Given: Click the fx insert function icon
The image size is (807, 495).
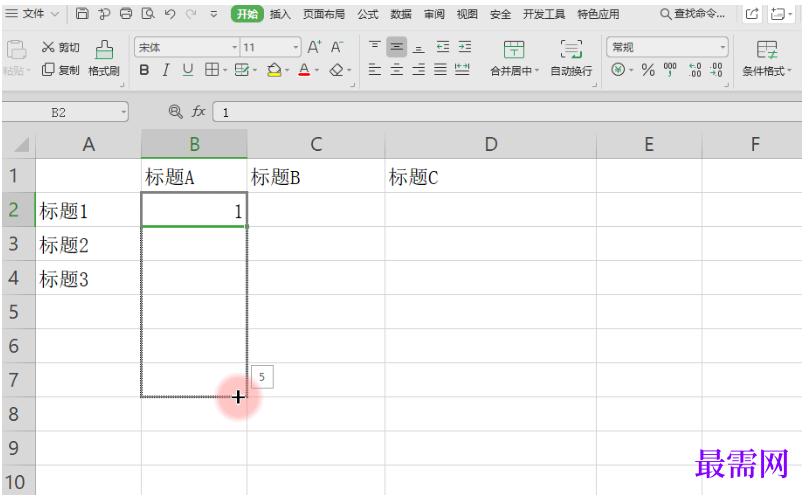Looking at the screenshot, I should pos(199,111).
